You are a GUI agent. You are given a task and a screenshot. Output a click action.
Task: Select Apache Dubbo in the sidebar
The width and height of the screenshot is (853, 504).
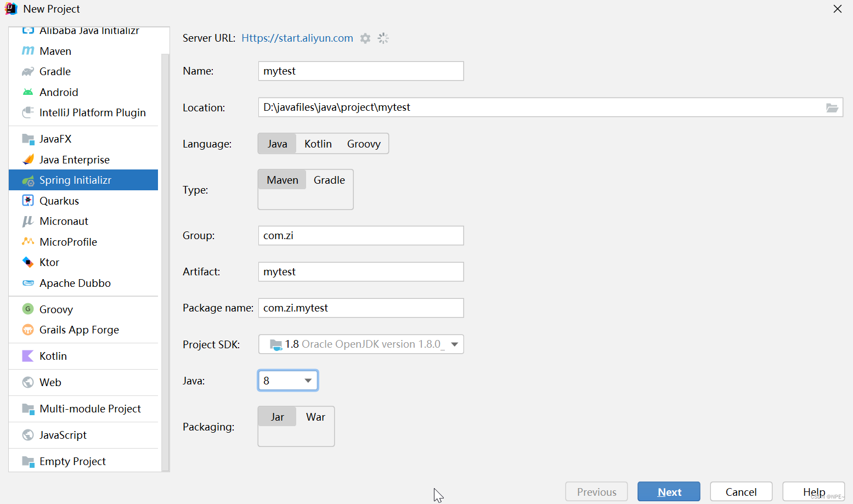click(83, 283)
